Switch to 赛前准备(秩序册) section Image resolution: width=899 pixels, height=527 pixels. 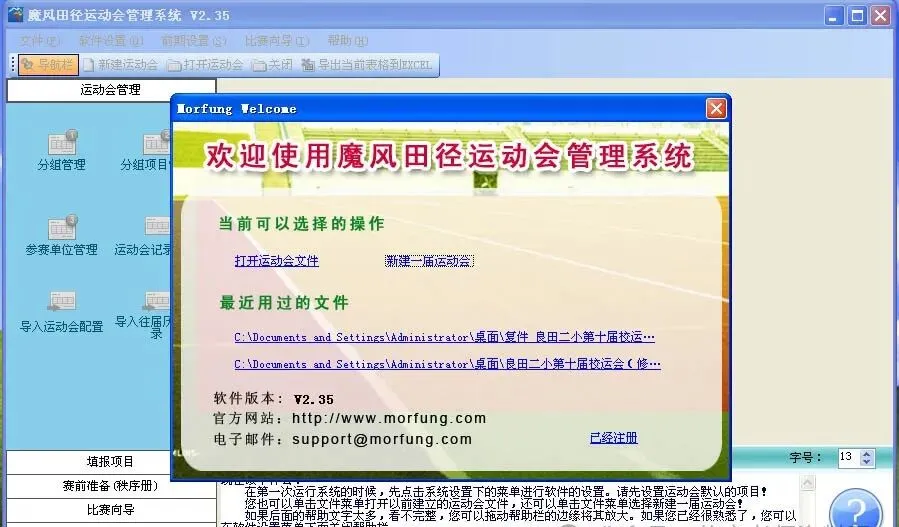pyautogui.click(x=111, y=486)
